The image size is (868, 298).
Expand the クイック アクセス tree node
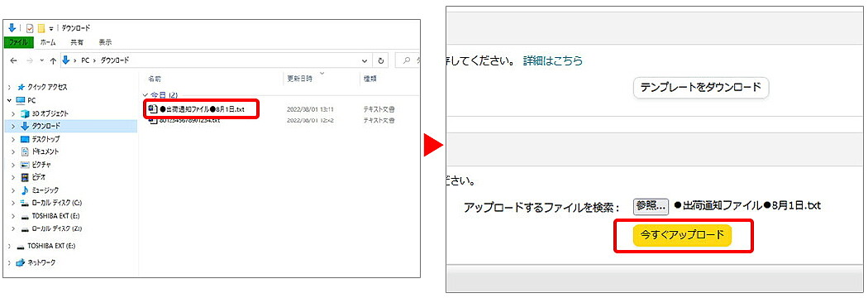tap(10, 88)
